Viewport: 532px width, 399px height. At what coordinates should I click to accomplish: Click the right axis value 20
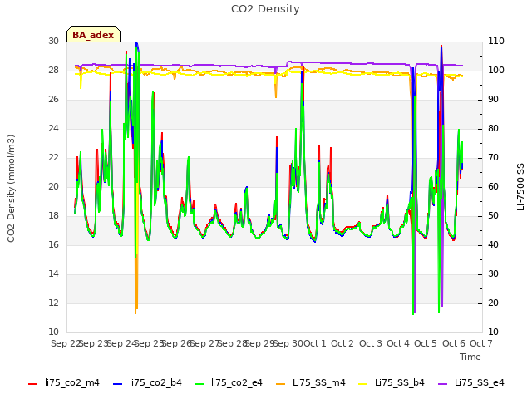click(x=493, y=303)
